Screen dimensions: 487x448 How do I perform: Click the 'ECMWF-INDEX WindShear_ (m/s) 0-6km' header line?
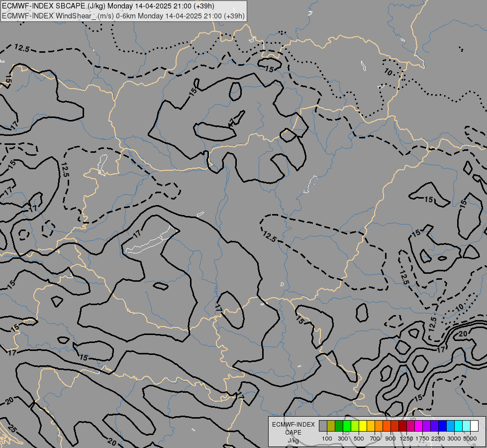[123, 16]
